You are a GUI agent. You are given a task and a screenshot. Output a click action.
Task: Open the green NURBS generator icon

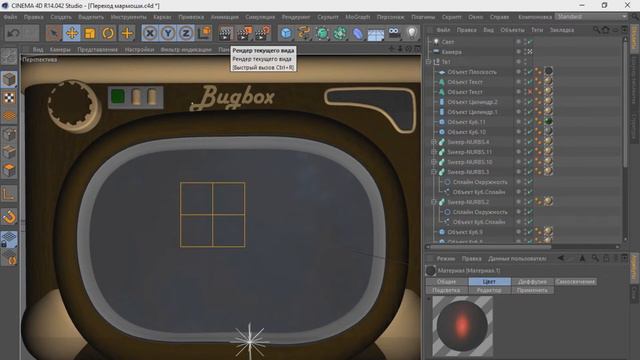322,33
